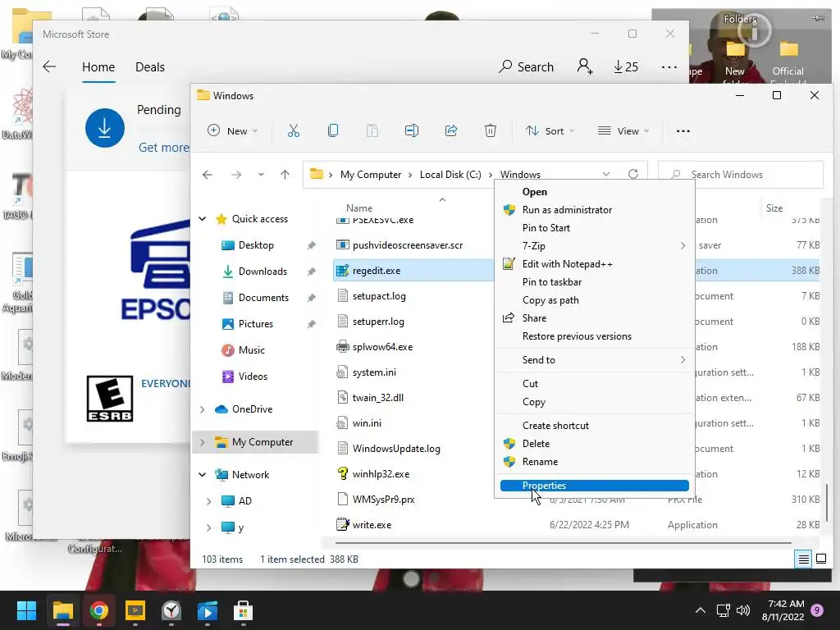Open the Send to submenu

click(x=595, y=360)
